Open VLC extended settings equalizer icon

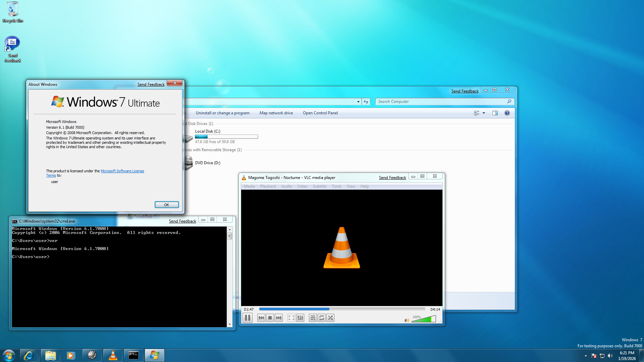pos(300,318)
